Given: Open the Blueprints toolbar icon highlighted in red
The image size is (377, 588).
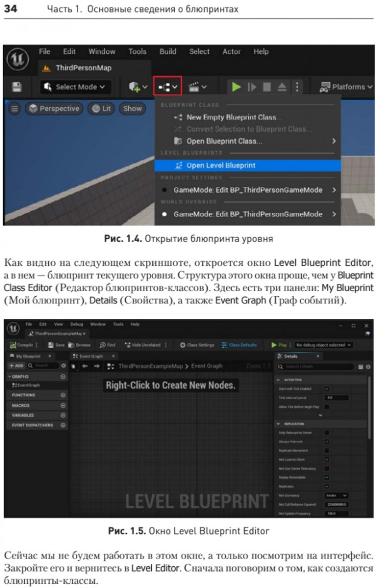Looking at the screenshot, I should pyautogui.click(x=167, y=87).
